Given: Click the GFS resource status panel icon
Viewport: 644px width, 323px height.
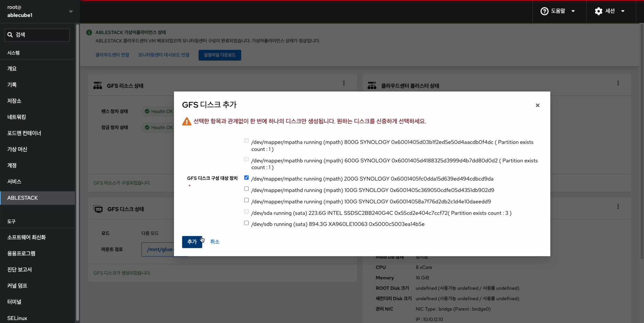Looking at the screenshot, I should click(x=98, y=86).
